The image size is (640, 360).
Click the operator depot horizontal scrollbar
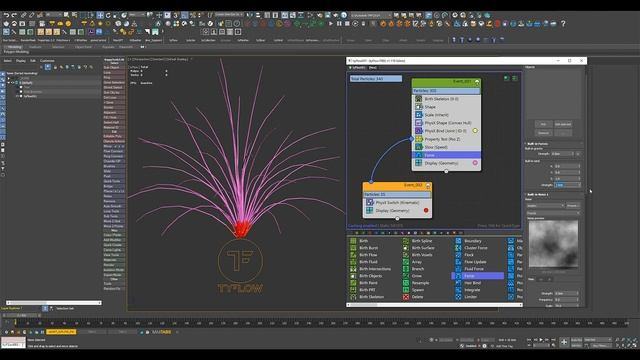point(435,304)
